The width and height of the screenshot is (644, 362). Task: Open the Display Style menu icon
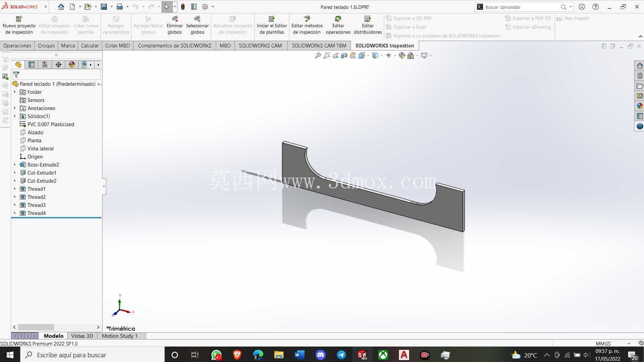(375, 56)
